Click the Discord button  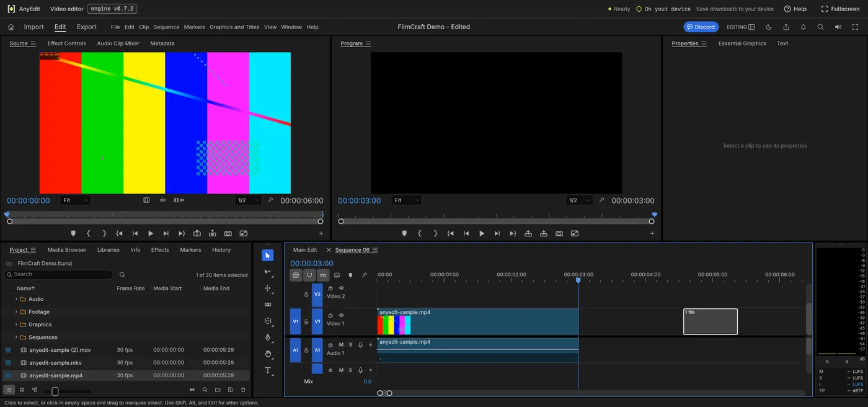click(701, 27)
